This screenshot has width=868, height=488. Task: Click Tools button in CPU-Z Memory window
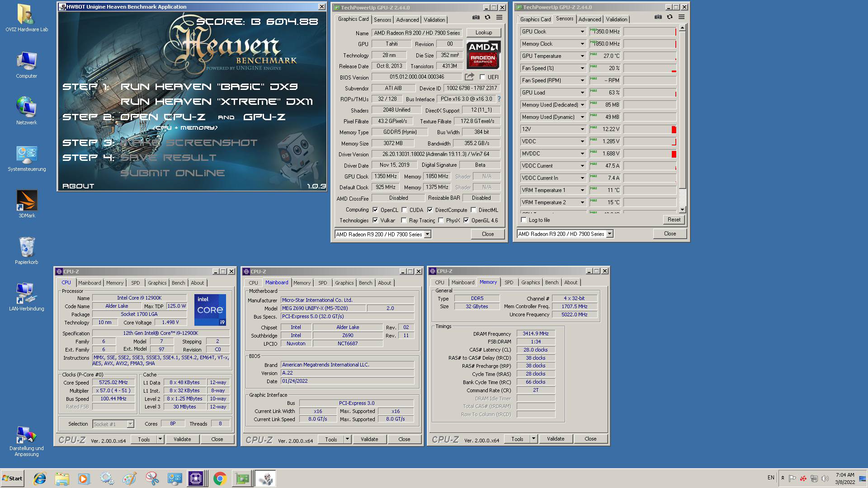(517, 439)
